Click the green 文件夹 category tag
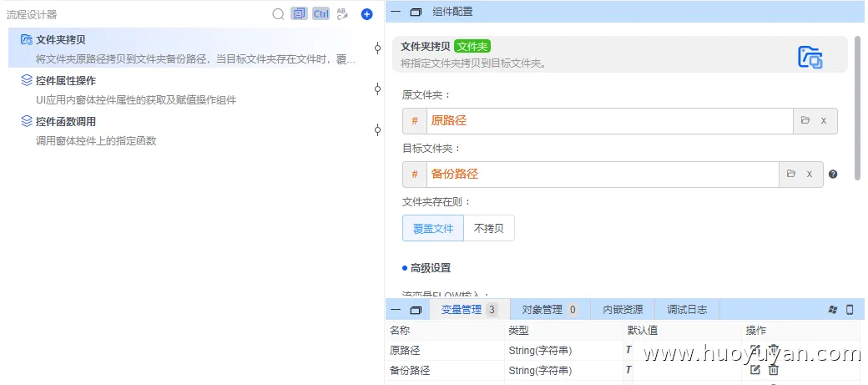 click(x=472, y=47)
